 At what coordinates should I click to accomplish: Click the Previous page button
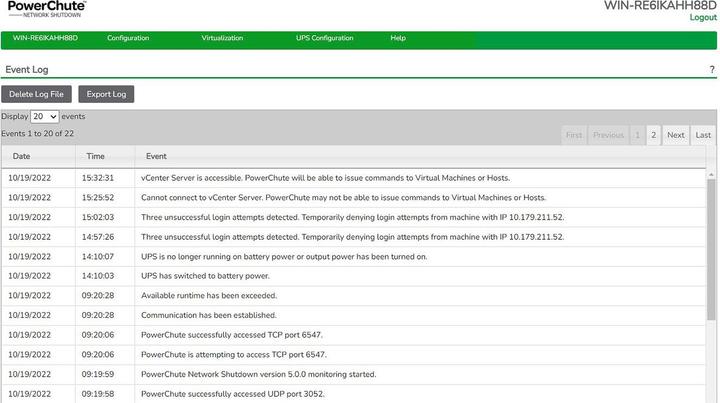coord(608,135)
